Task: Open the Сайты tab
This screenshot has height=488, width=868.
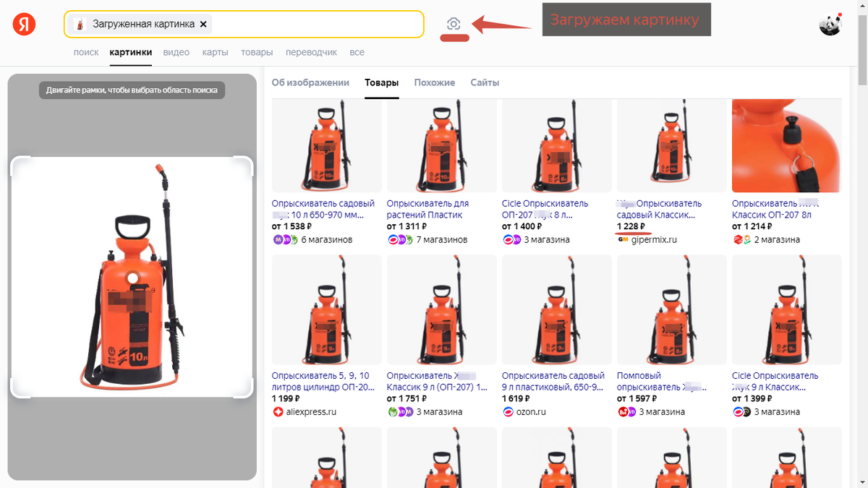Action: [485, 82]
